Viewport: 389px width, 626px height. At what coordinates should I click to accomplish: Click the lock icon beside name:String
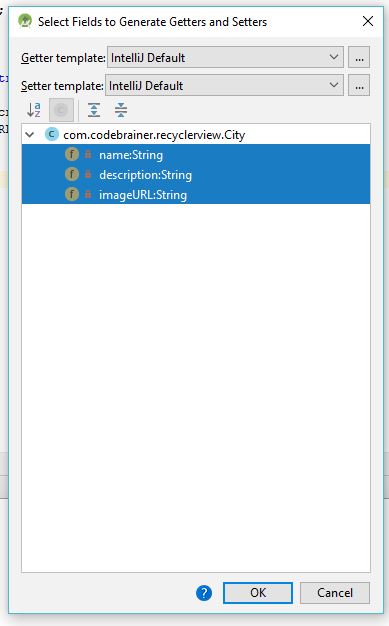(x=88, y=154)
